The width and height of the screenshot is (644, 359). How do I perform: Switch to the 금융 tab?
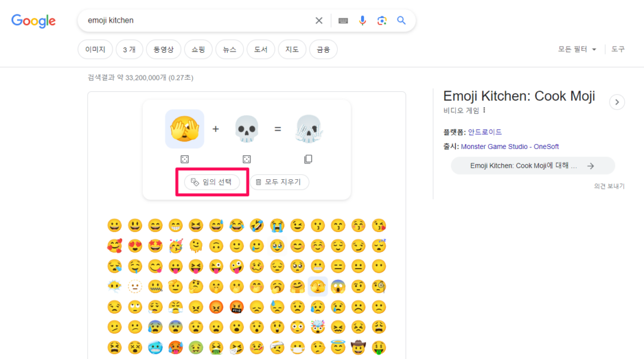click(x=323, y=50)
